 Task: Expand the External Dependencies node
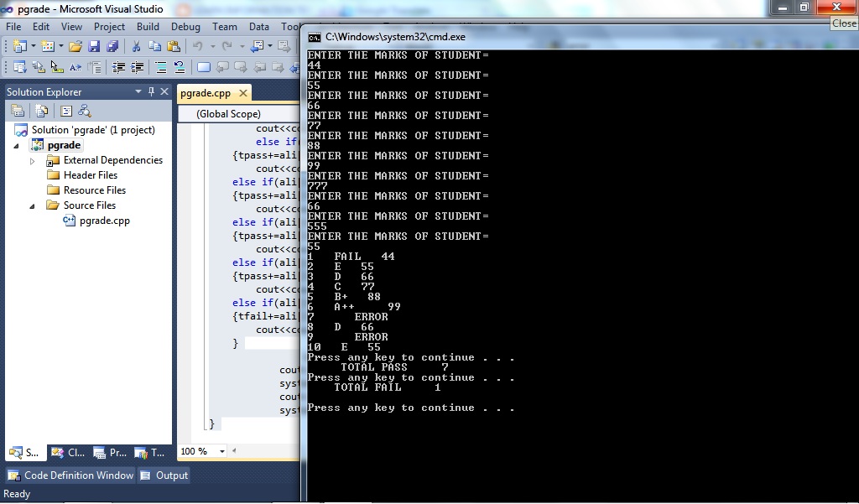click(32, 161)
